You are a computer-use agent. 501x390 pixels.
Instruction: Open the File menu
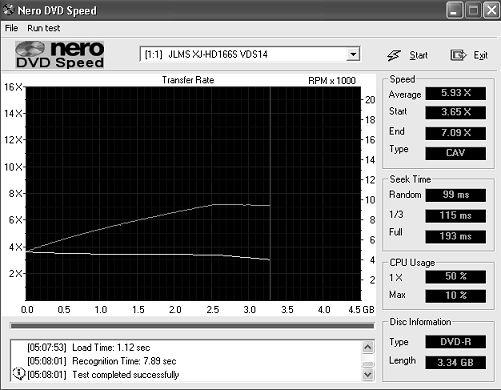(x=11, y=28)
